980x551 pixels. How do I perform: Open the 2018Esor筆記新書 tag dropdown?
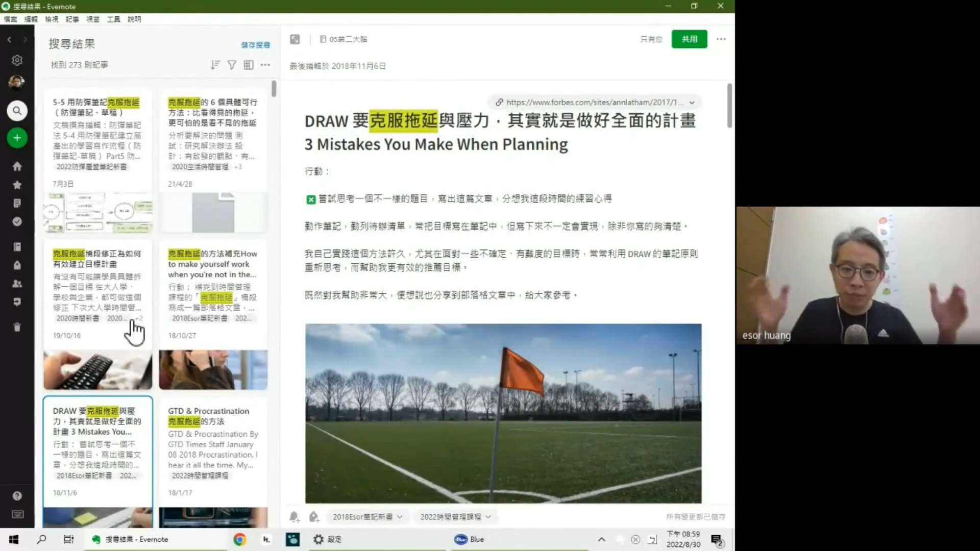[x=400, y=517]
